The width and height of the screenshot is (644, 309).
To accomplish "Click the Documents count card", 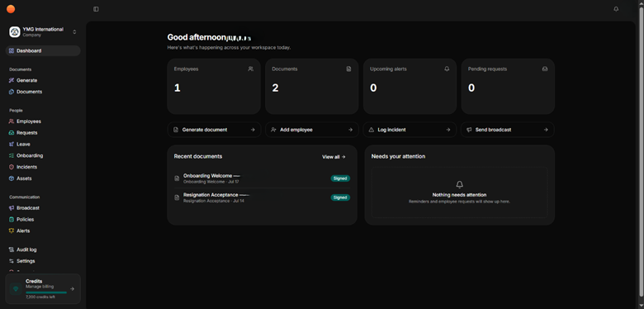I will coord(312,86).
